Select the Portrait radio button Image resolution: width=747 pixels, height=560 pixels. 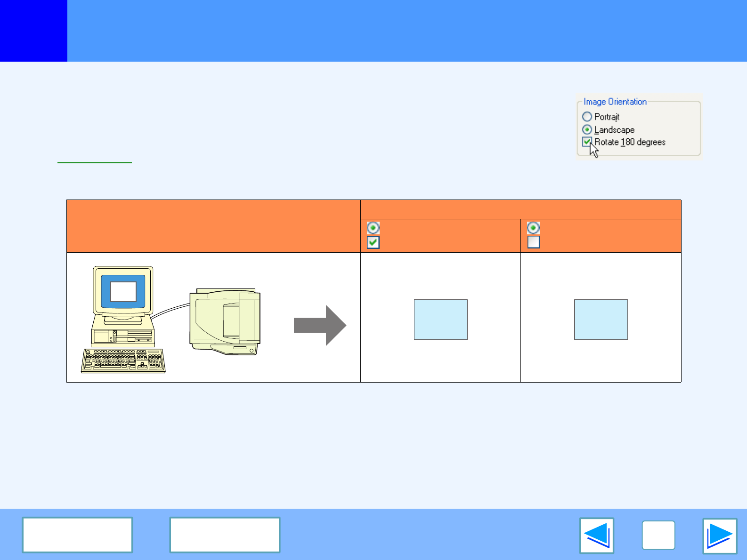tap(587, 116)
